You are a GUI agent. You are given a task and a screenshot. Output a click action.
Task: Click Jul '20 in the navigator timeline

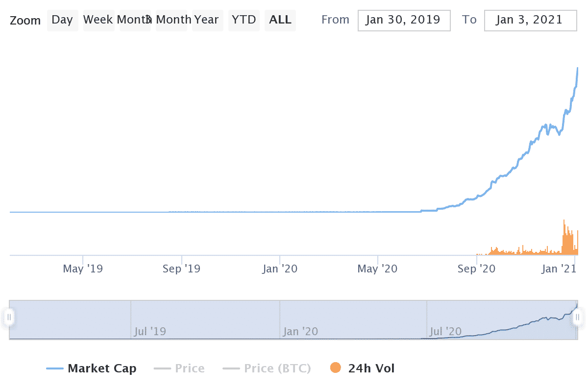point(445,332)
